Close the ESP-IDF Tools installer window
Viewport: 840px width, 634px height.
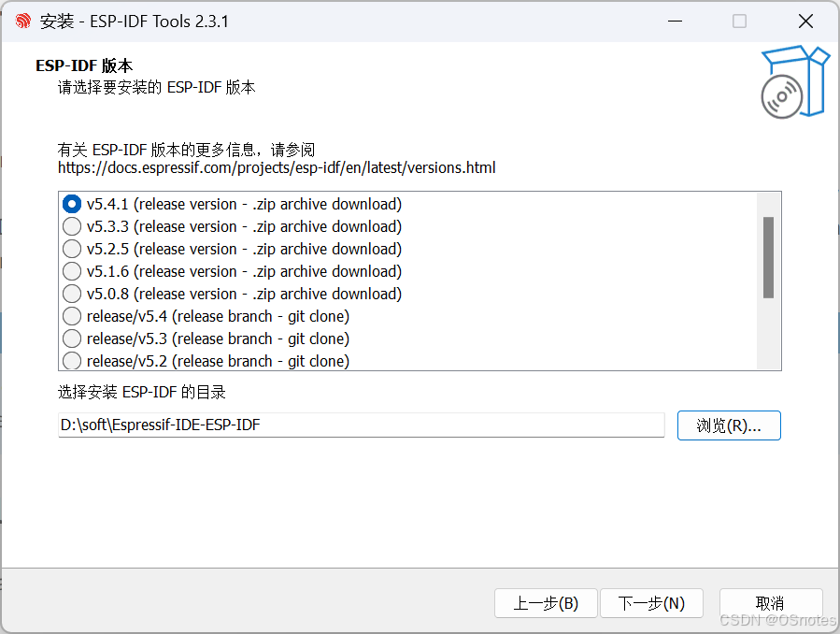pos(805,22)
